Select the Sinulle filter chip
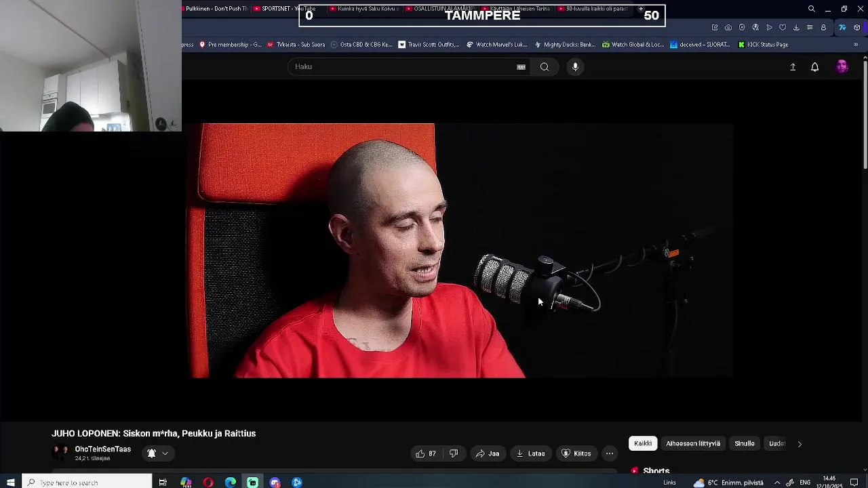 745,443
